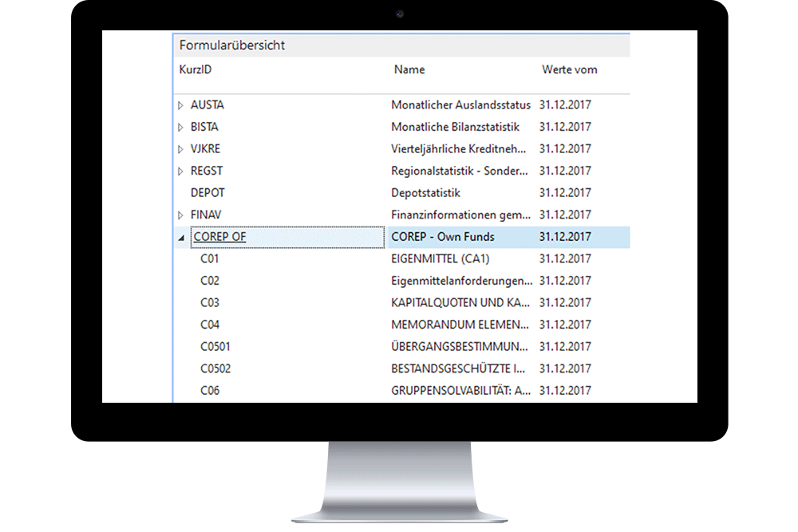The height and width of the screenshot is (532, 798).
Task: Sort by the Name column header
Action: (x=409, y=69)
